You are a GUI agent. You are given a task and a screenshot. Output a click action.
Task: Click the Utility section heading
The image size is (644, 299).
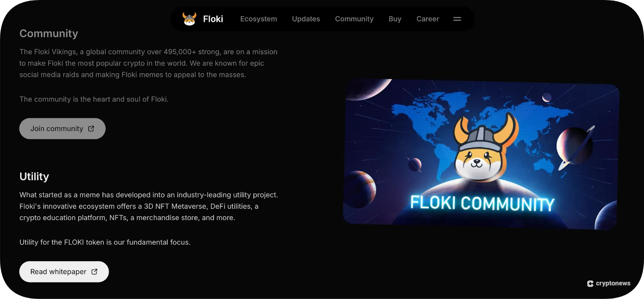click(34, 176)
